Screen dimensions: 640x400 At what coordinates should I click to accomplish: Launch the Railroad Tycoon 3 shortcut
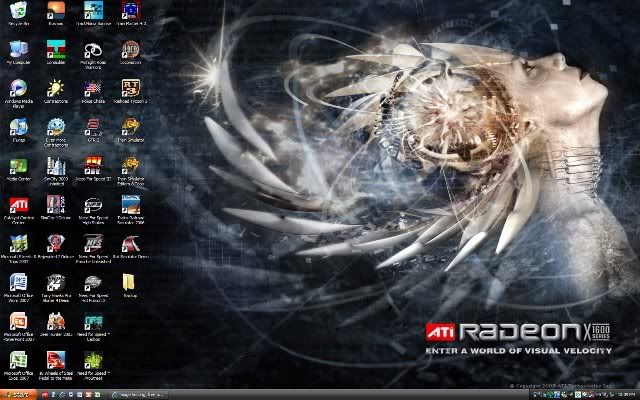[x=131, y=89]
